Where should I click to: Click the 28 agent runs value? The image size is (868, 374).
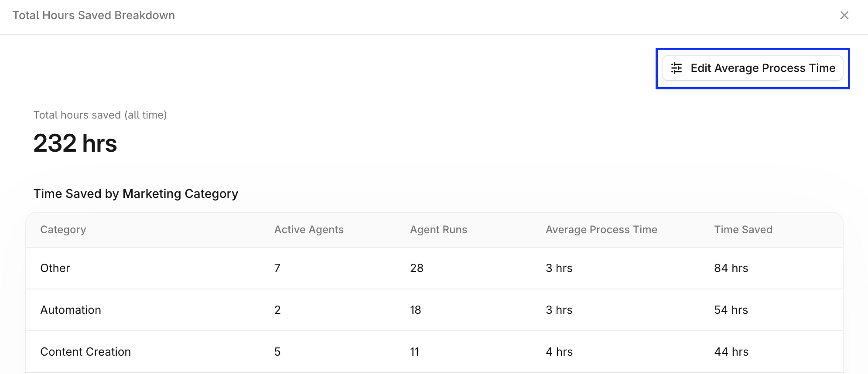coord(417,268)
